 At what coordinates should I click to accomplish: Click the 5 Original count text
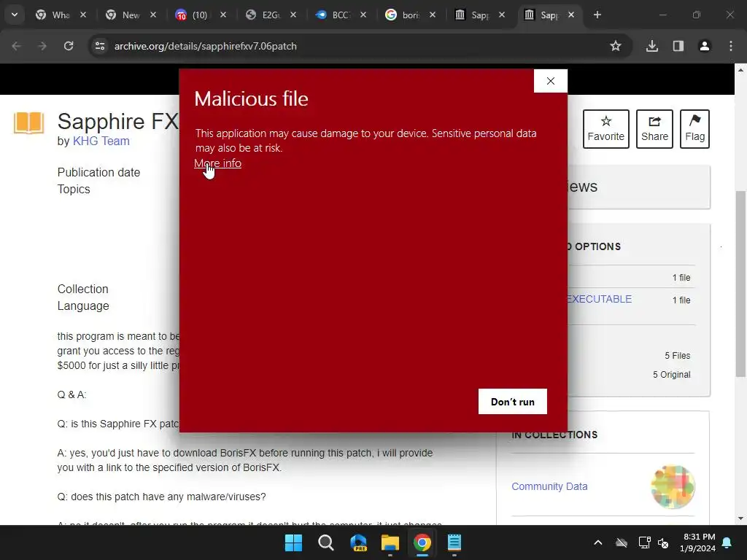671,375
